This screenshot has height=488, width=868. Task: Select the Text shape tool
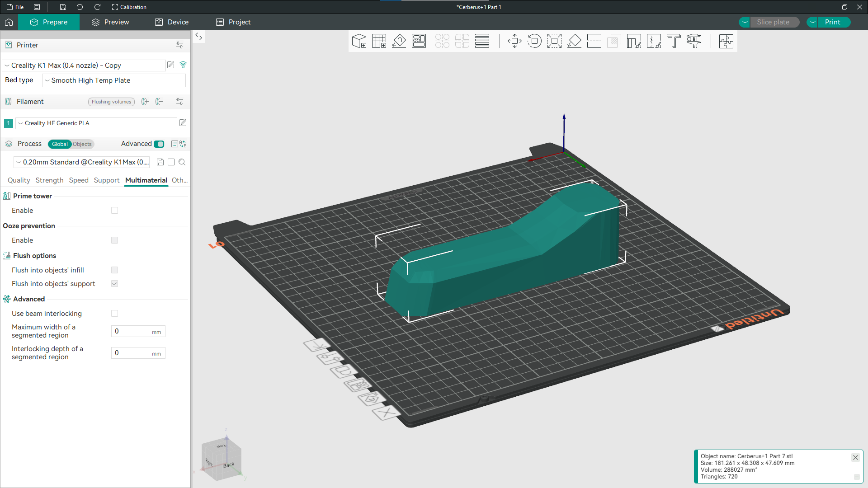click(x=674, y=41)
